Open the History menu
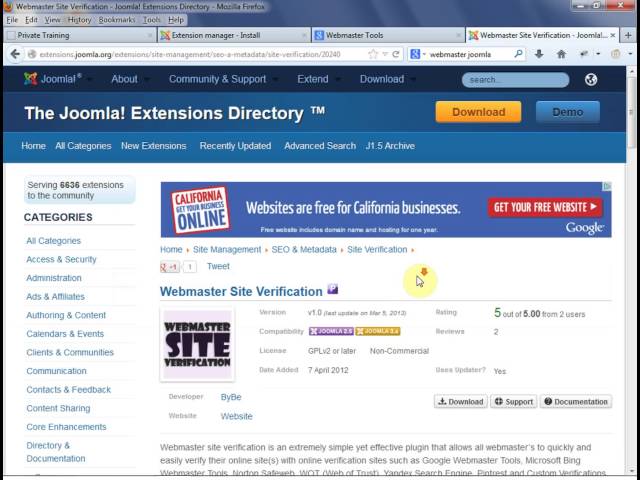 coord(79,20)
